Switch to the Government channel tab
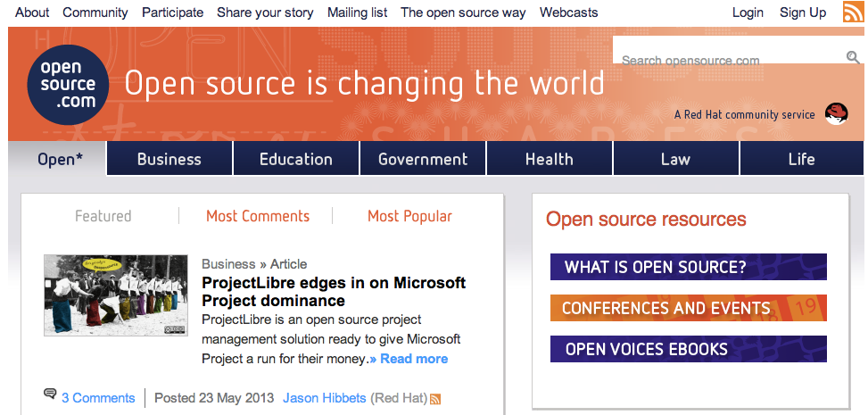This screenshot has height=415, width=868. tap(423, 159)
